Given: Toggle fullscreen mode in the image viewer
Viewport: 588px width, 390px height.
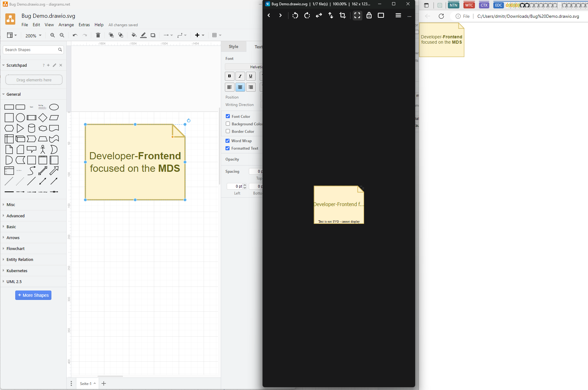Looking at the screenshot, I should (357, 15).
